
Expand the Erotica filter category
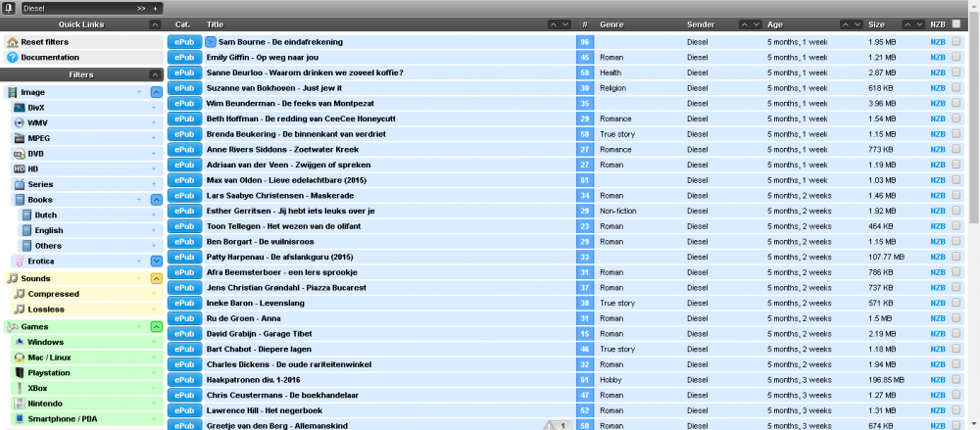155,261
